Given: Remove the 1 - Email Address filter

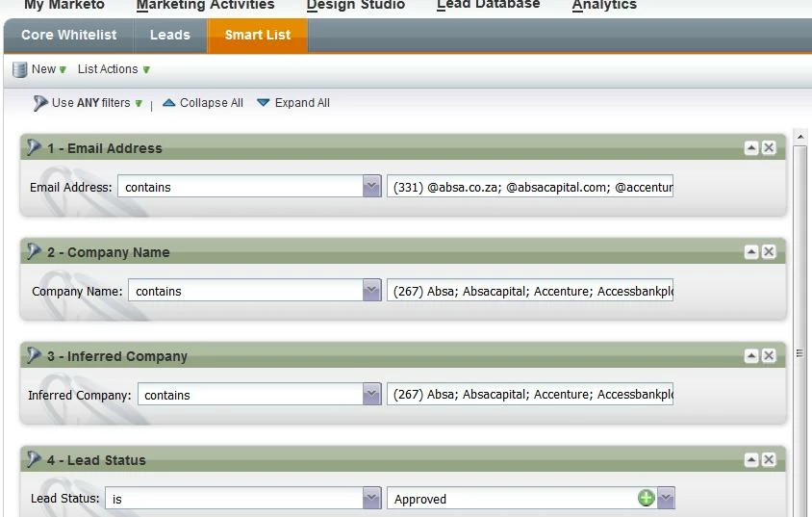Looking at the screenshot, I should coord(769,148).
